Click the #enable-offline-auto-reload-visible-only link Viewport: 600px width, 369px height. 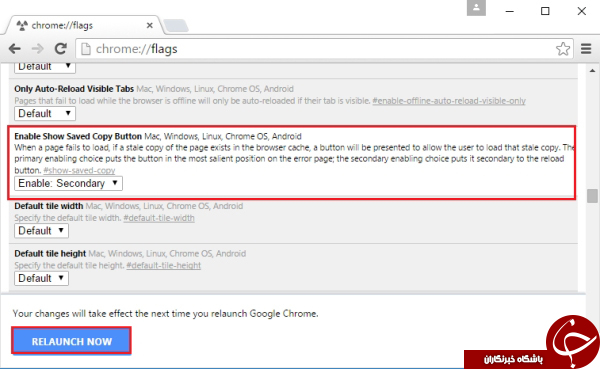point(449,101)
